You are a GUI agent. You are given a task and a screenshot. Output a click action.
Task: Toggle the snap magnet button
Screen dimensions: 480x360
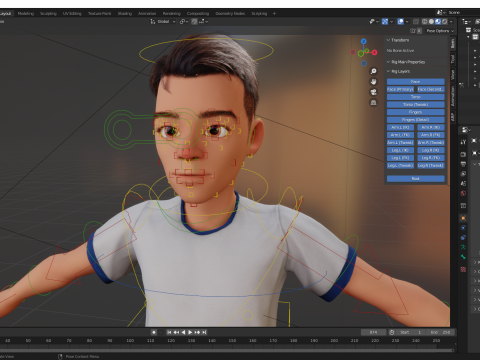click(x=194, y=21)
